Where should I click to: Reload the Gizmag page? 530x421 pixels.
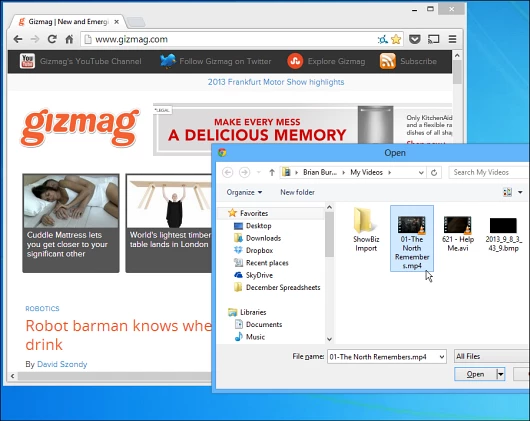(x=52, y=39)
